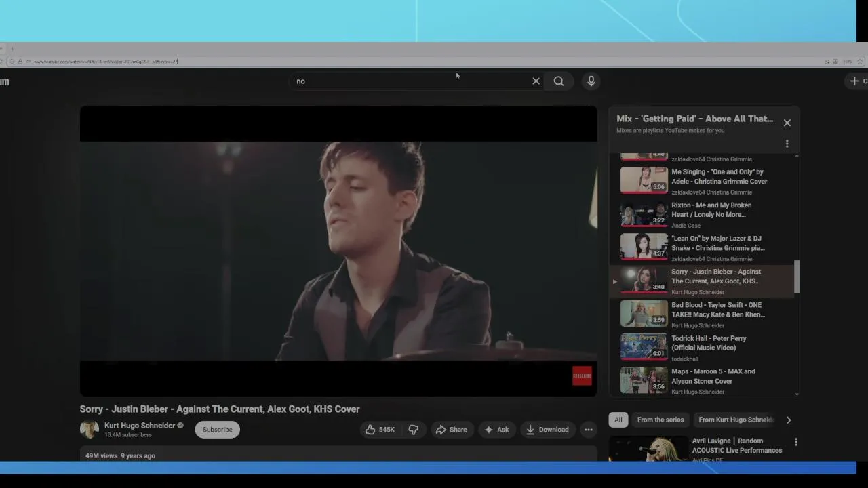Click the Mix title 'Getting Paid - Above All That'
Viewport: 868px width, 488px height.
click(x=694, y=119)
